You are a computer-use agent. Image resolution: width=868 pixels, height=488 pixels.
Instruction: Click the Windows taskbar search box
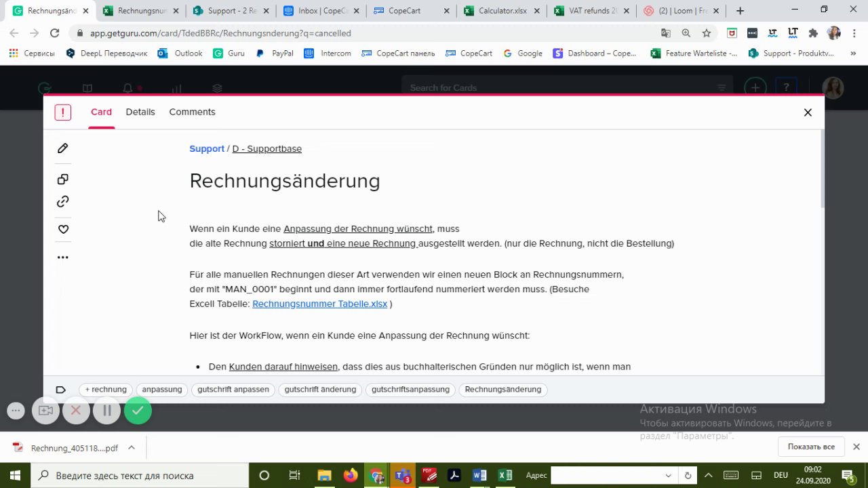[x=140, y=476]
